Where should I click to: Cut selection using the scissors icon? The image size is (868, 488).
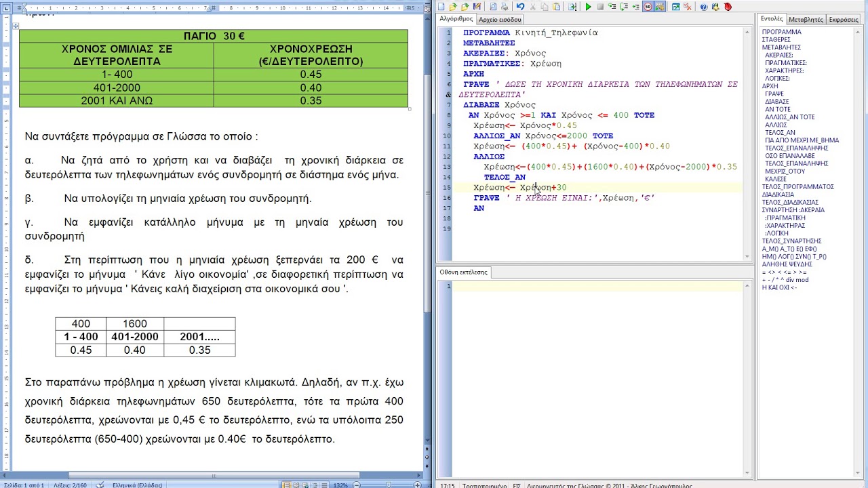click(532, 7)
